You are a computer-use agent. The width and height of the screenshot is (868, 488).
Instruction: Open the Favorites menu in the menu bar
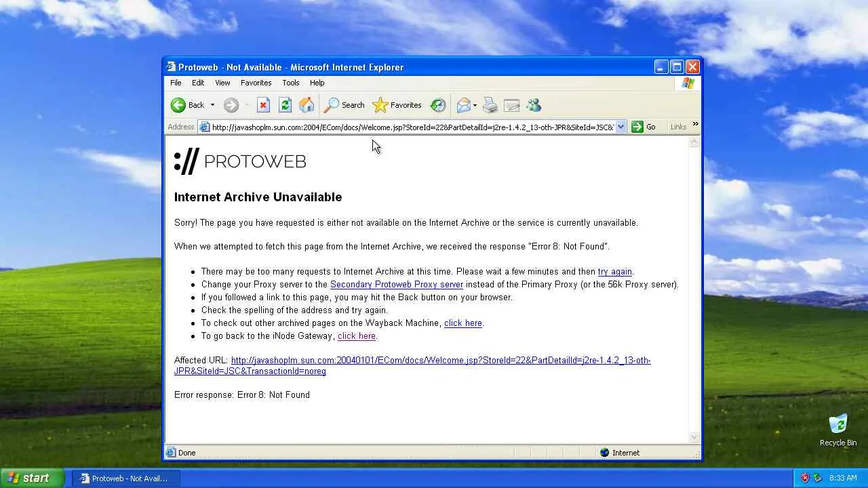point(256,83)
